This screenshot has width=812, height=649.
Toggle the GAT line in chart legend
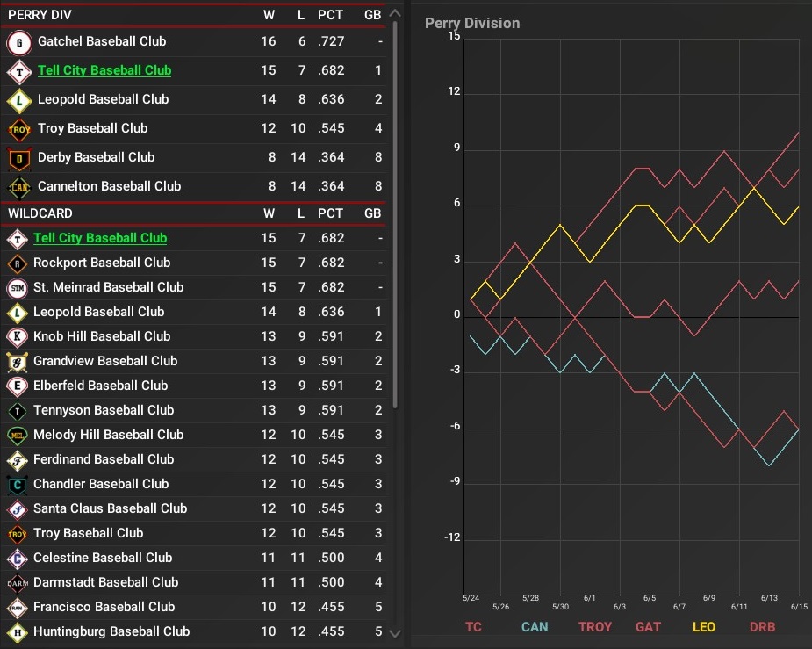point(649,627)
